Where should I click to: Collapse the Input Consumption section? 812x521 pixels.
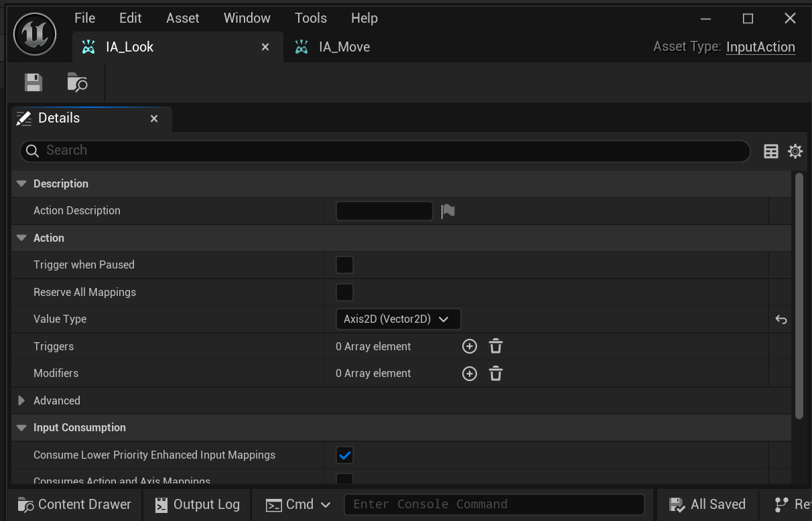point(21,427)
